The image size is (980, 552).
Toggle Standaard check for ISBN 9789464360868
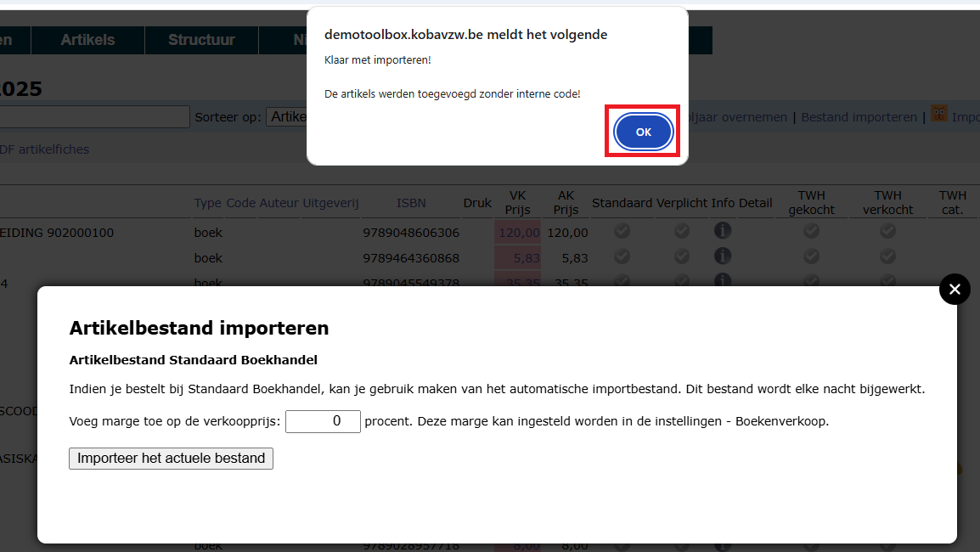[622, 256]
